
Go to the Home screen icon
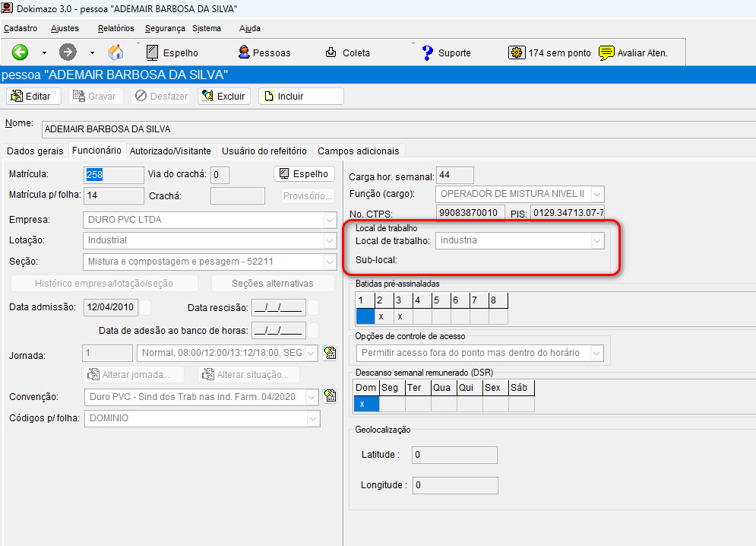(115, 52)
